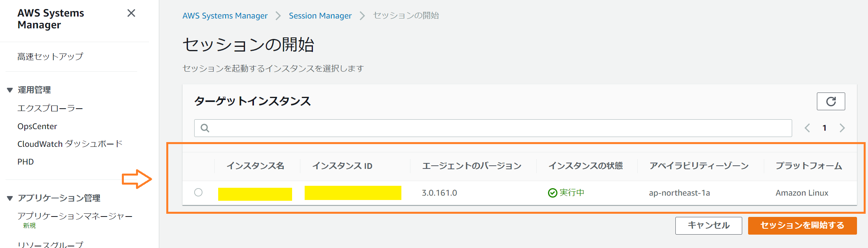Screen dimensions: 868x248
Task: Click Session Manager breadcrumb link
Action: click(320, 16)
